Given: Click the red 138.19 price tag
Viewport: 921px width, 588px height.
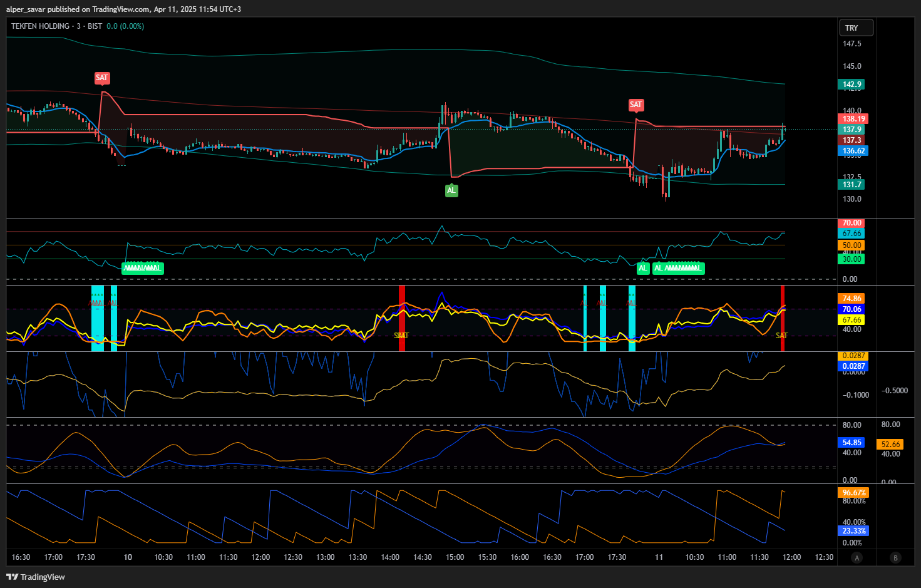Looking at the screenshot, I should 853,119.
